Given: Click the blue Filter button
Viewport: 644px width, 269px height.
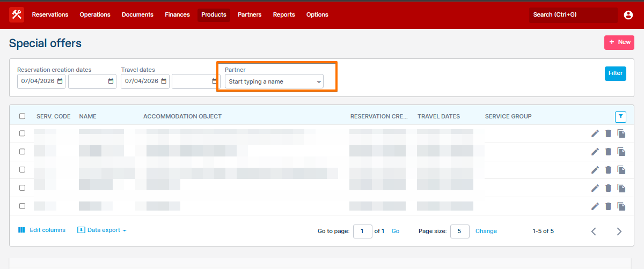Looking at the screenshot, I should [615, 73].
